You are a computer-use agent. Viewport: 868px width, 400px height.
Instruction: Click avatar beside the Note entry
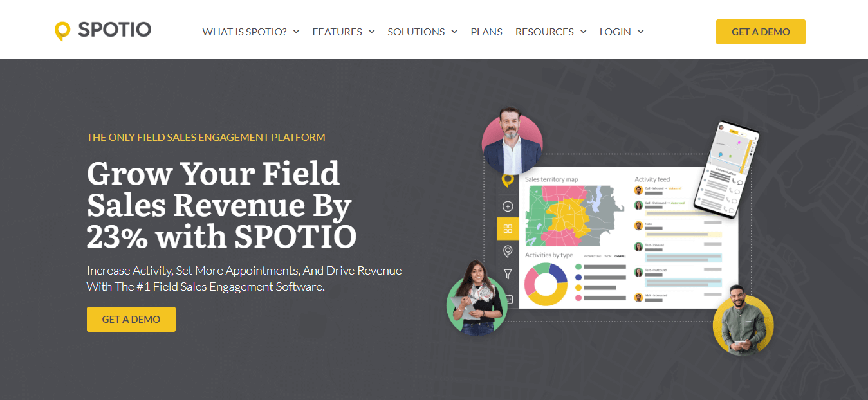638,226
